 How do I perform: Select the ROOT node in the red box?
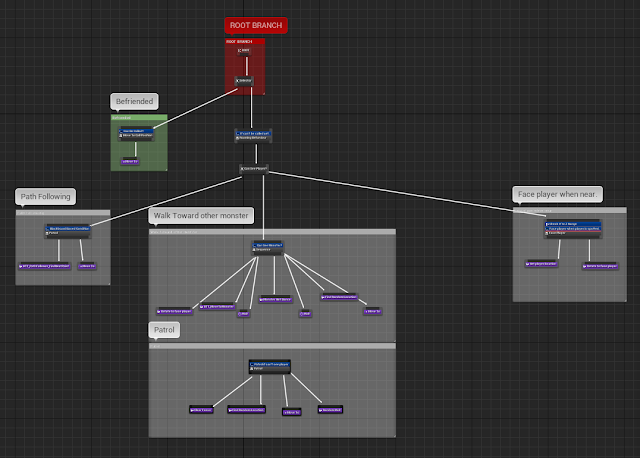[x=244, y=51]
